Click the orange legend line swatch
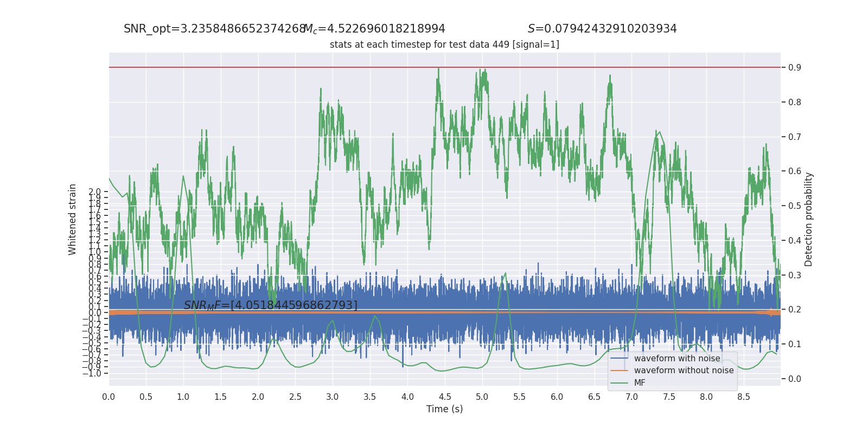868x434 pixels. click(x=619, y=371)
